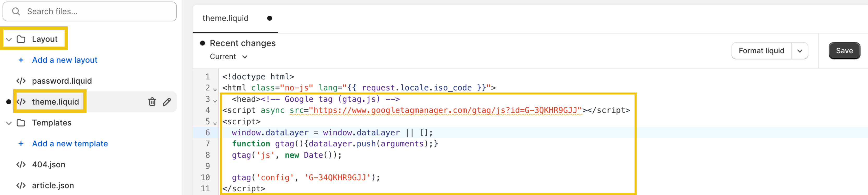Image resolution: width=868 pixels, height=195 pixels.
Task: Open the Layout folder label
Action: 45,39
